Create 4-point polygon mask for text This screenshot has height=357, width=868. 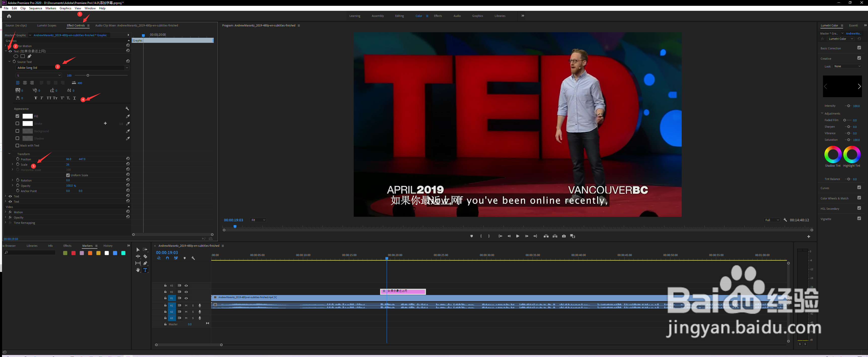point(23,56)
